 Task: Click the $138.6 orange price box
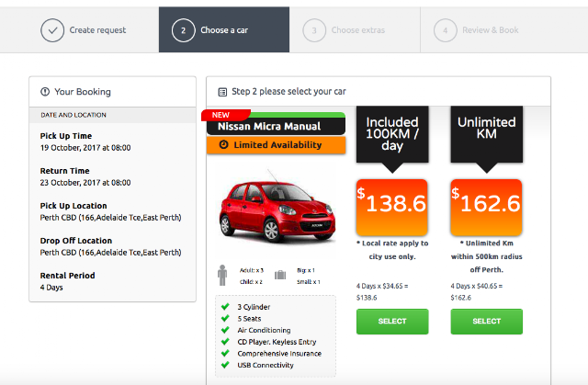click(392, 204)
